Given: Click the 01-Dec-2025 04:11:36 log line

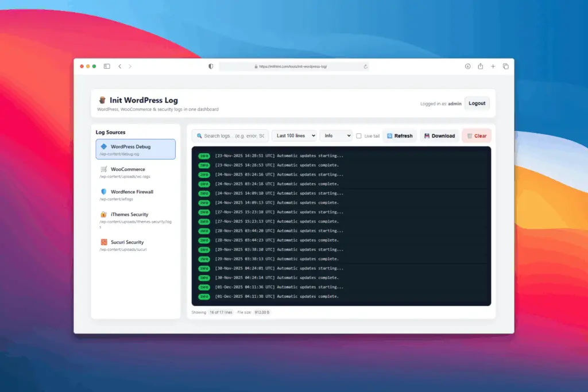Looking at the screenshot, I should click(341, 287).
